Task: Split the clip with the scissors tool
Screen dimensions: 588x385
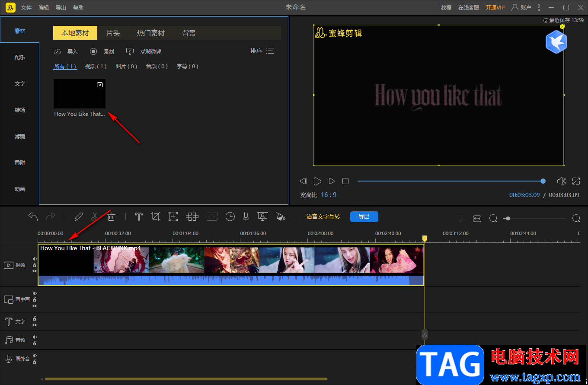Action: pos(94,216)
